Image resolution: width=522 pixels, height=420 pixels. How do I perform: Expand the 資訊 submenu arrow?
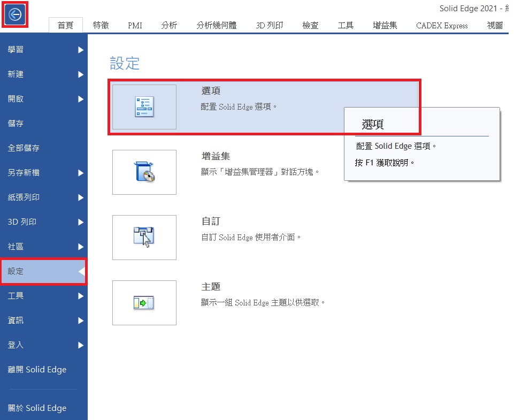pos(81,321)
